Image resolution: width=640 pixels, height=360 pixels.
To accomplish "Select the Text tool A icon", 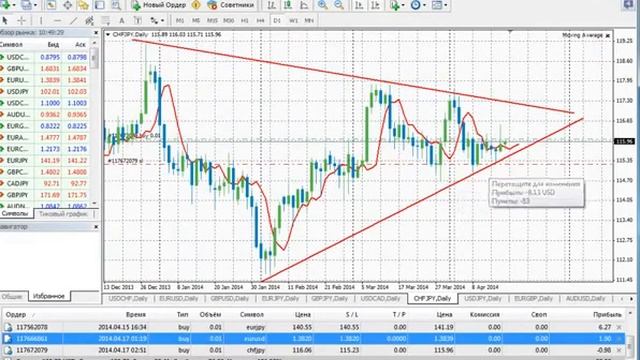I will [122, 20].
